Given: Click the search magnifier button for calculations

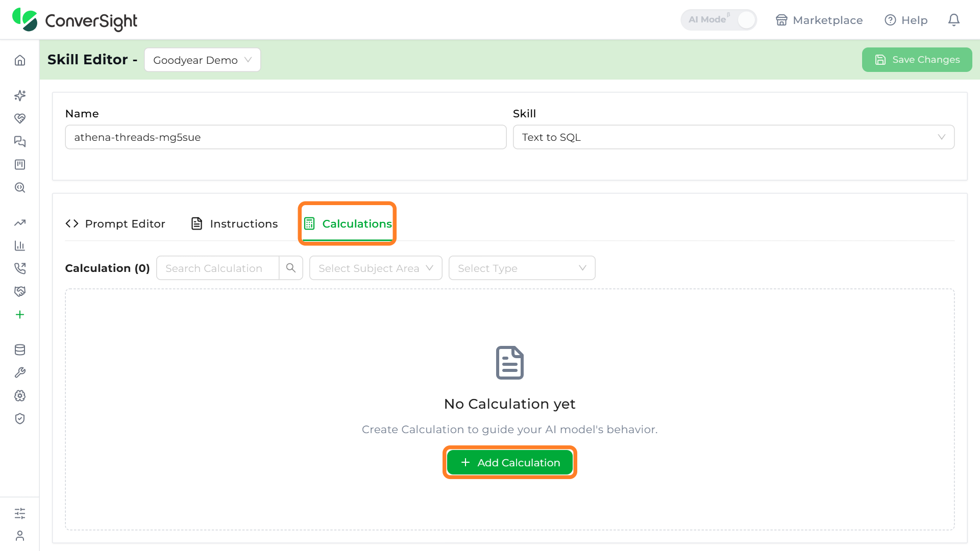Looking at the screenshot, I should [x=291, y=268].
